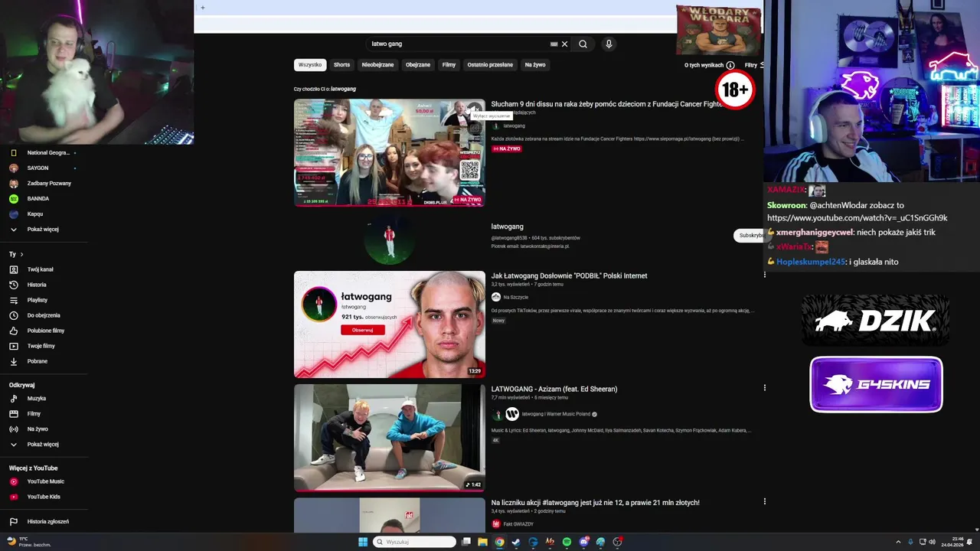Open the on-screen keyboard icon in search box
980x551 pixels.
coord(554,44)
